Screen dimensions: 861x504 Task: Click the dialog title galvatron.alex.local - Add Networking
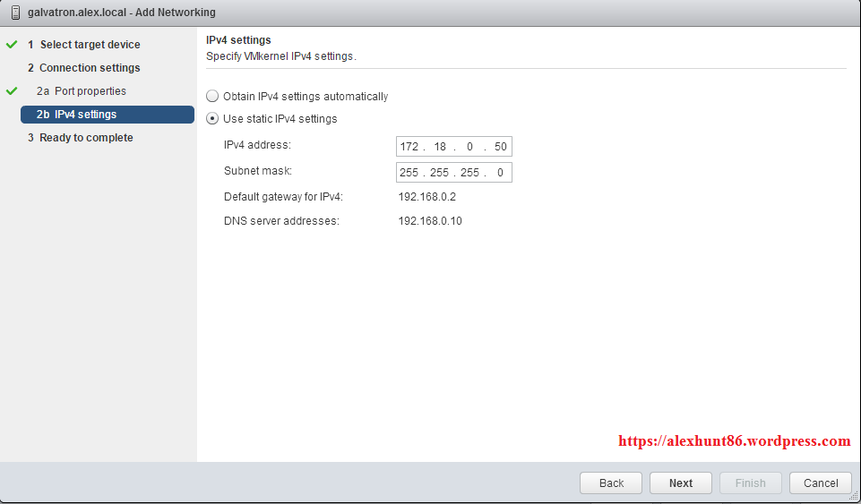click(122, 12)
